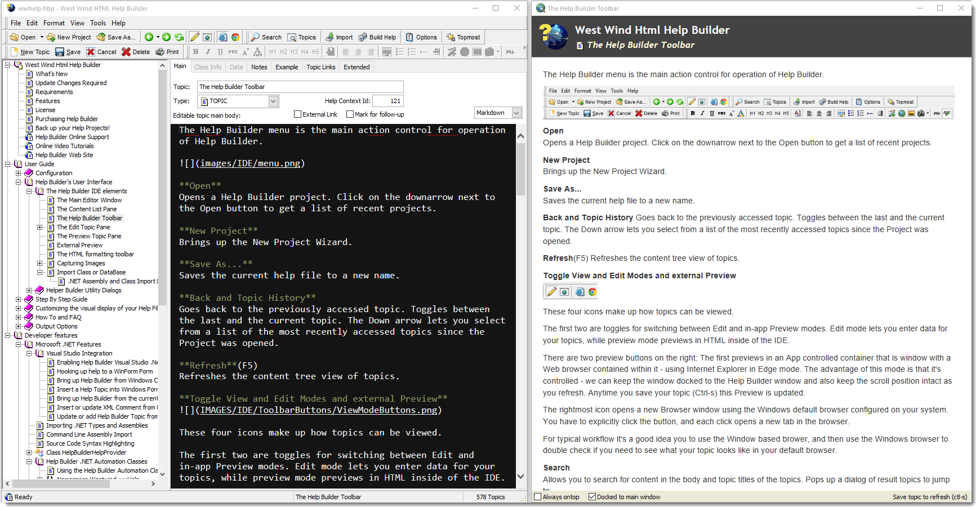
Task: Insert numbered list icon
Action: pos(412,52)
